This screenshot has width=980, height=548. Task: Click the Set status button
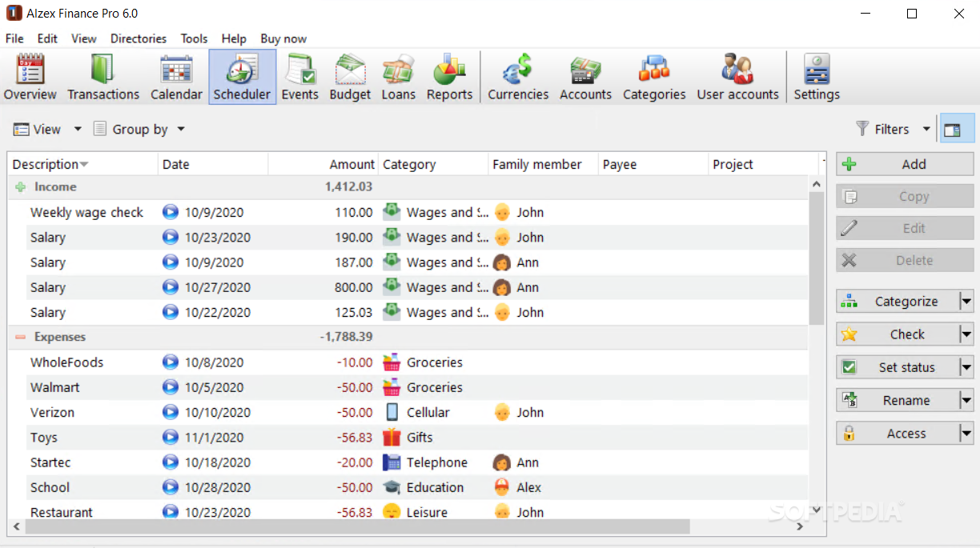point(898,367)
